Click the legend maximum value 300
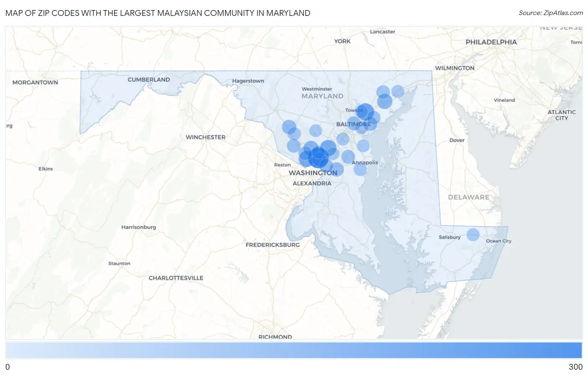This screenshot has height=376, width=588. [575, 367]
